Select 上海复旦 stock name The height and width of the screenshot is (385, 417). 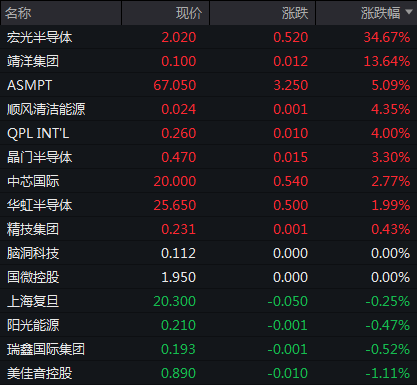pos(33,301)
